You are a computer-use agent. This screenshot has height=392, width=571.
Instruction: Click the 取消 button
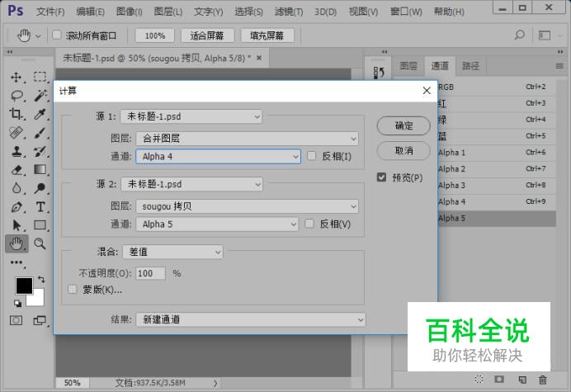[403, 150]
